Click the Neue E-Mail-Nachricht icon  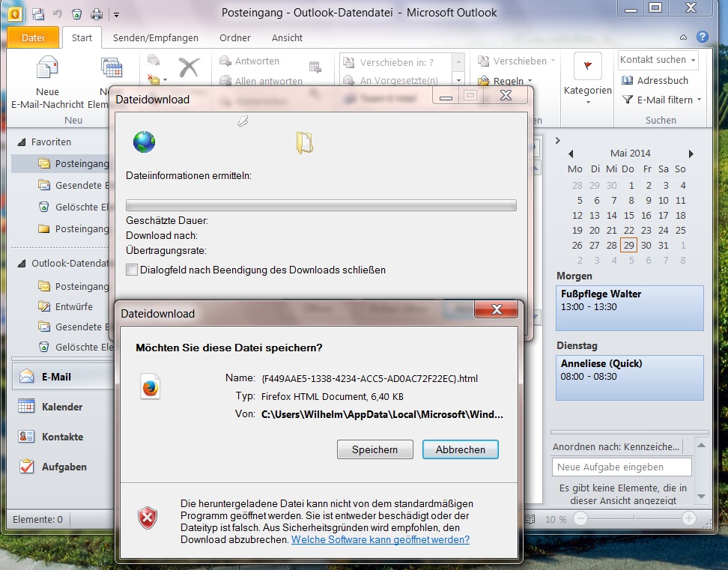coord(47,68)
